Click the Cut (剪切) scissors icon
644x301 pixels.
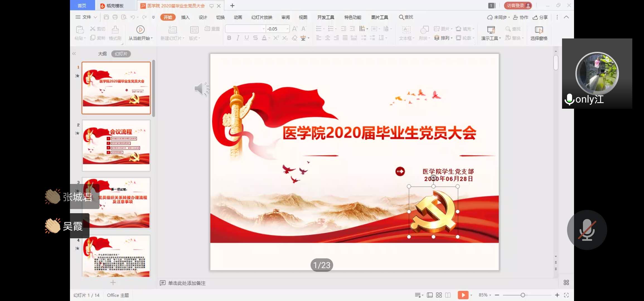[x=93, y=29]
